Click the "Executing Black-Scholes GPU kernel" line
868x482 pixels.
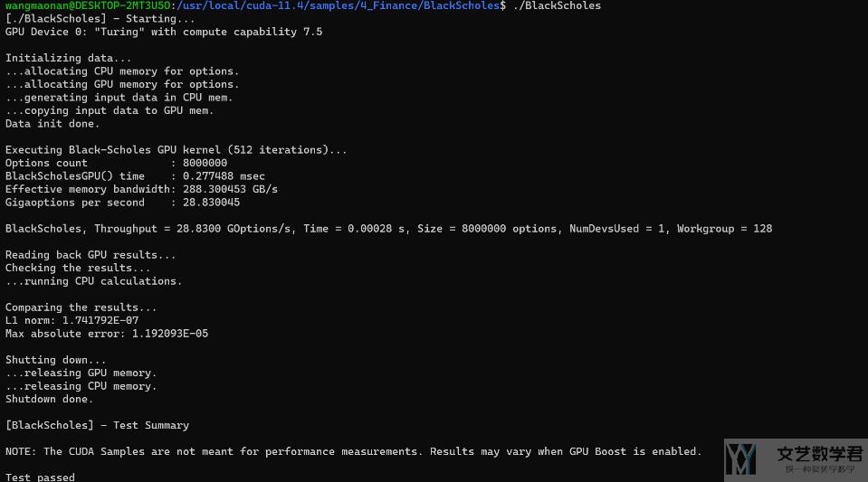pos(176,150)
